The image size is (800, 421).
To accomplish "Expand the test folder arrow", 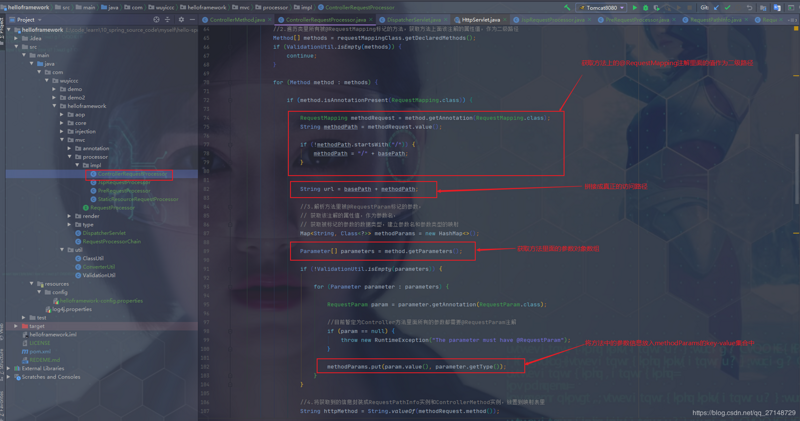I will pyautogui.click(x=24, y=317).
